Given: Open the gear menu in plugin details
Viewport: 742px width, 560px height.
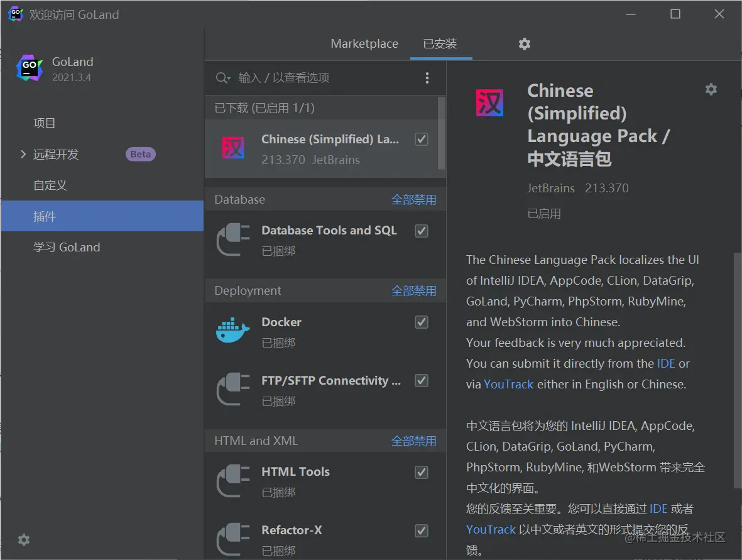Looking at the screenshot, I should point(711,89).
